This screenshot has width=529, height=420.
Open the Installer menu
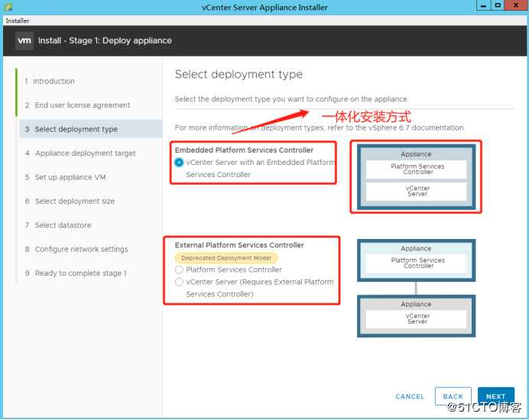click(18, 21)
